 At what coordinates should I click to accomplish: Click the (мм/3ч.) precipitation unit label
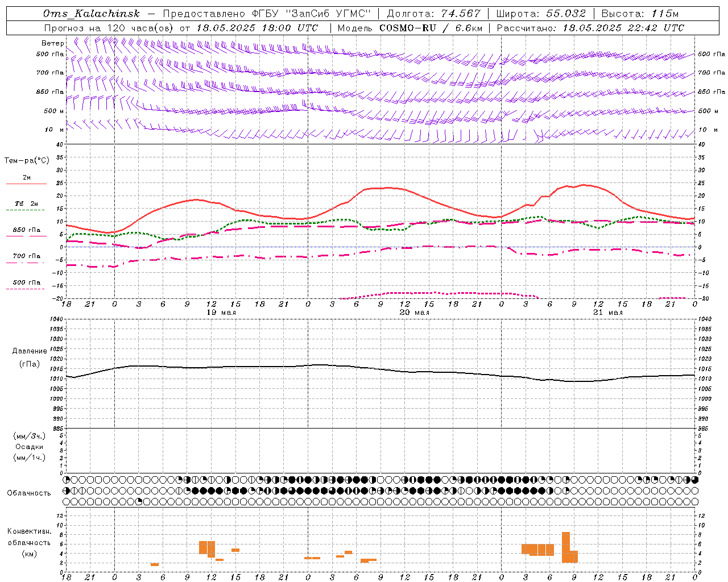tap(30, 436)
